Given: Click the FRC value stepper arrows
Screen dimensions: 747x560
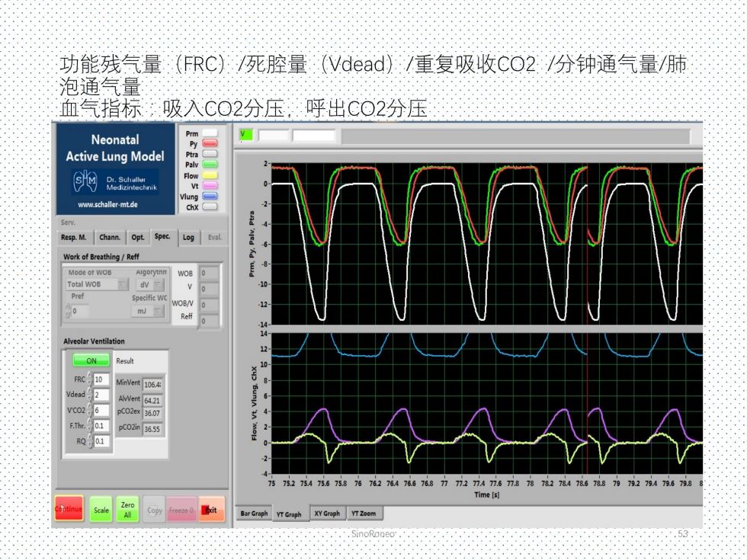Looking at the screenshot, I should pos(91,379).
